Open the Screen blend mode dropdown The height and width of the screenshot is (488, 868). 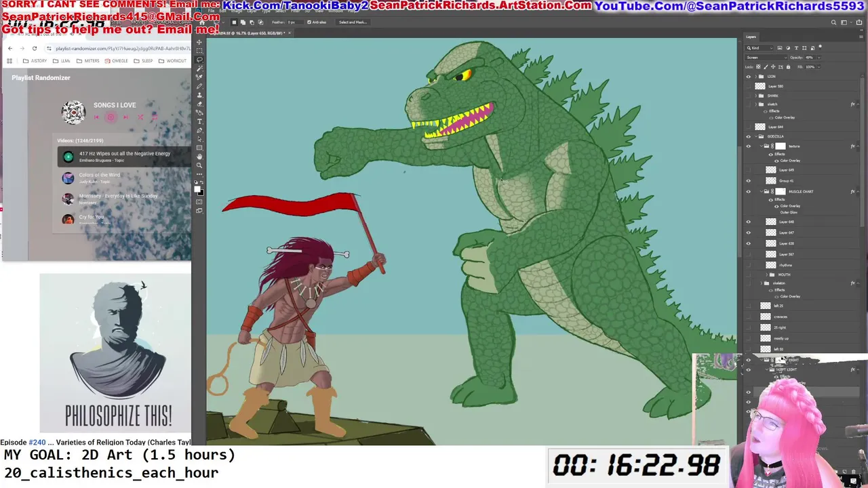point(766,58)
